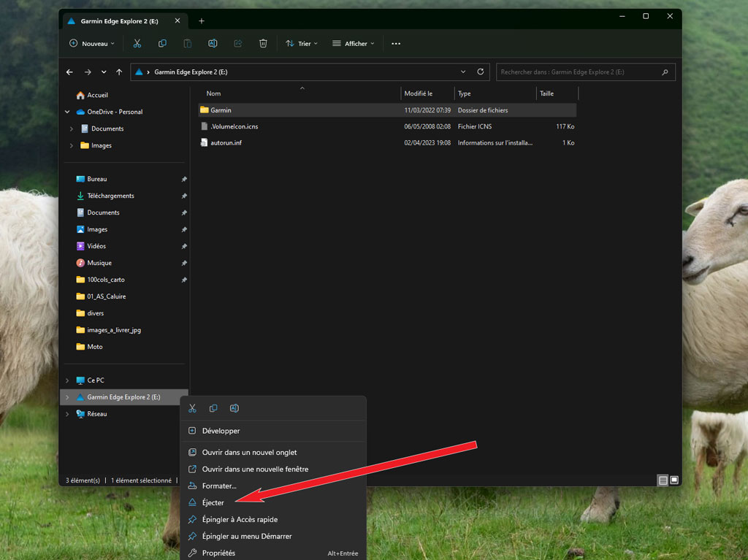The width and height of the screenshot is (748, 560).
Task: Switch to large thumbnails view icon
Action: (x=674, y=480)
